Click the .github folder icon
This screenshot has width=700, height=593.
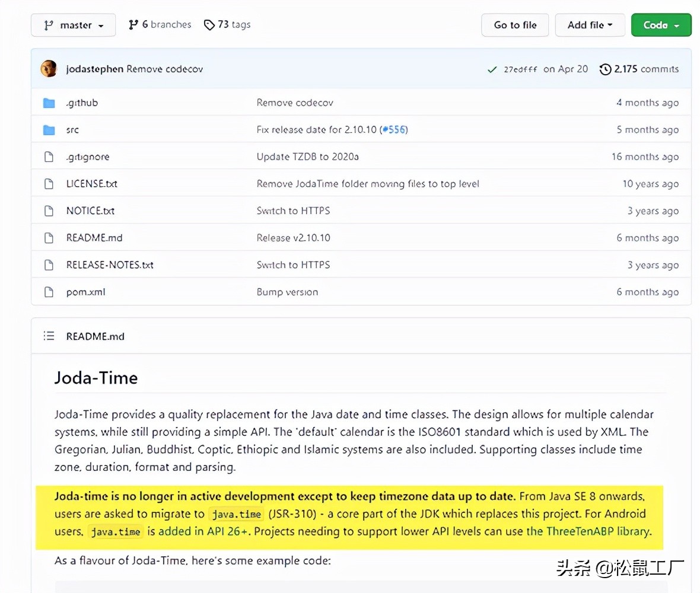[49, 103]
